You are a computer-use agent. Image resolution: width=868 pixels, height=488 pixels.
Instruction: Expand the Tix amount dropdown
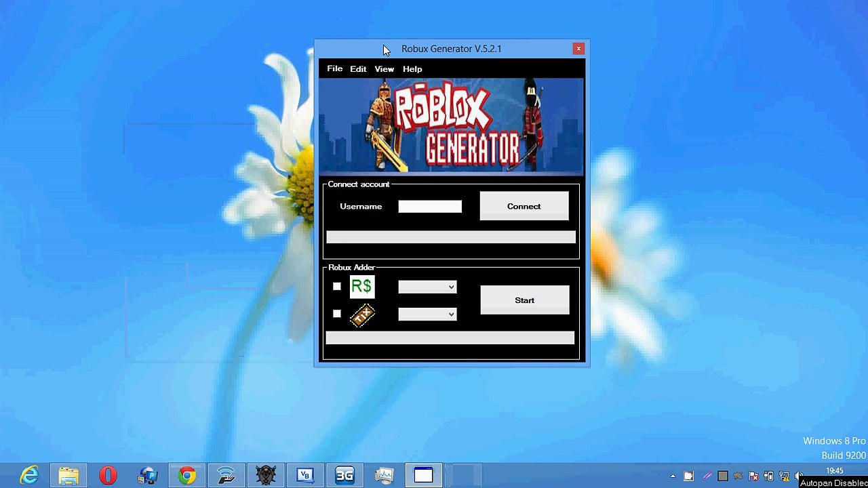click(x=427, y=314)
